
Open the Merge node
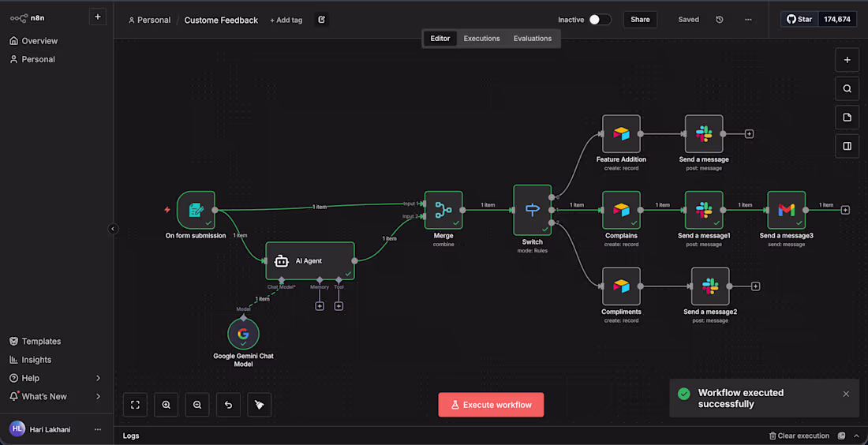tap(443, 210)
